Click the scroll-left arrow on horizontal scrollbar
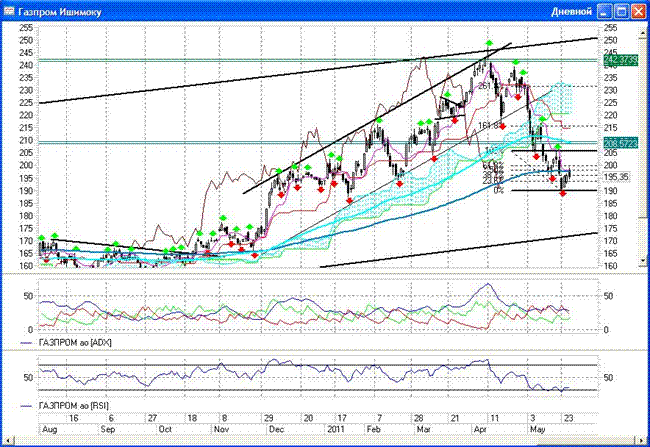 point(6,440)
